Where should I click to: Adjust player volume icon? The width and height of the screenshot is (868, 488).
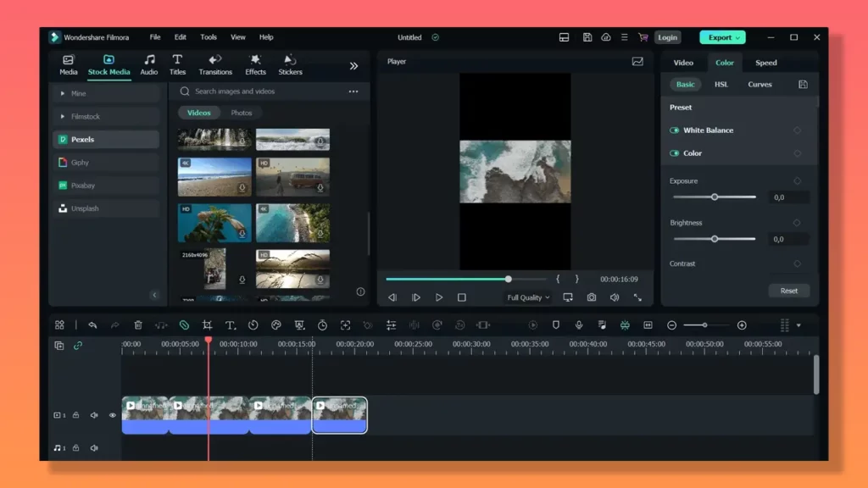[615, 297]
